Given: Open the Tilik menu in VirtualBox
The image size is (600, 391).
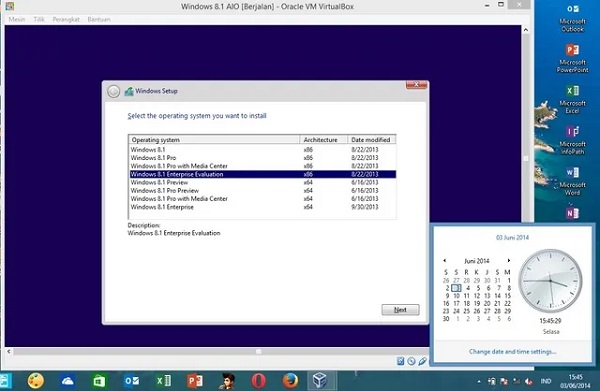Looking at the screenshot, I should click(39, 19).
